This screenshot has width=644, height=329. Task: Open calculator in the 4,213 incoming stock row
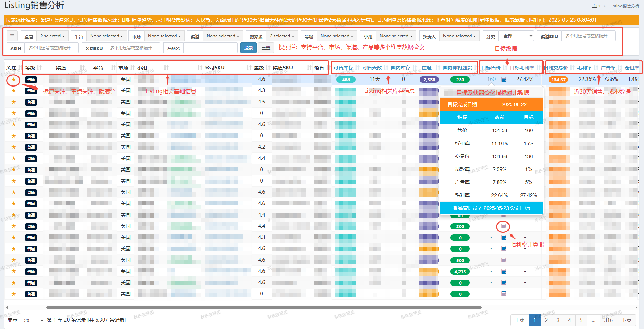(504, 272)
